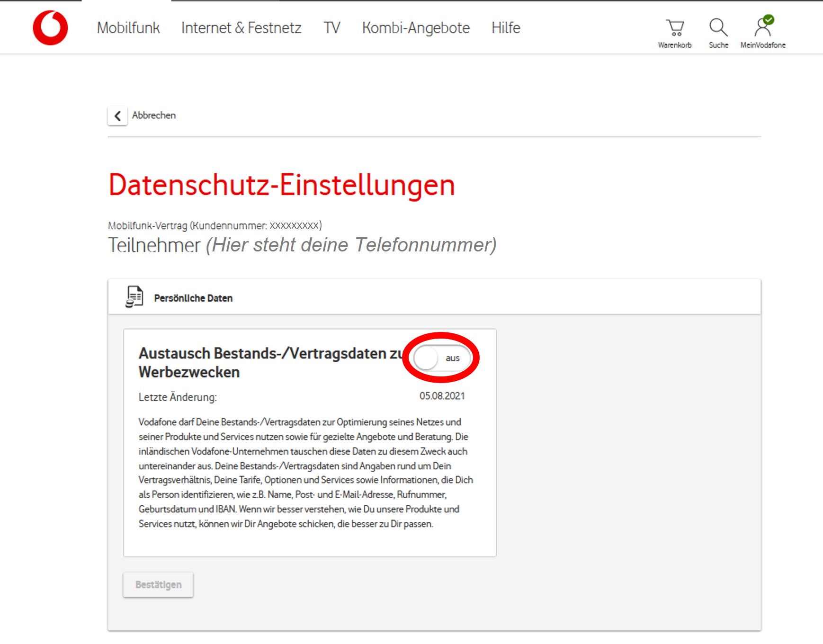The height and width of the screenshot is (644, 823).
Task: Open the Mobilfunk menu
Action: point(128,28)
